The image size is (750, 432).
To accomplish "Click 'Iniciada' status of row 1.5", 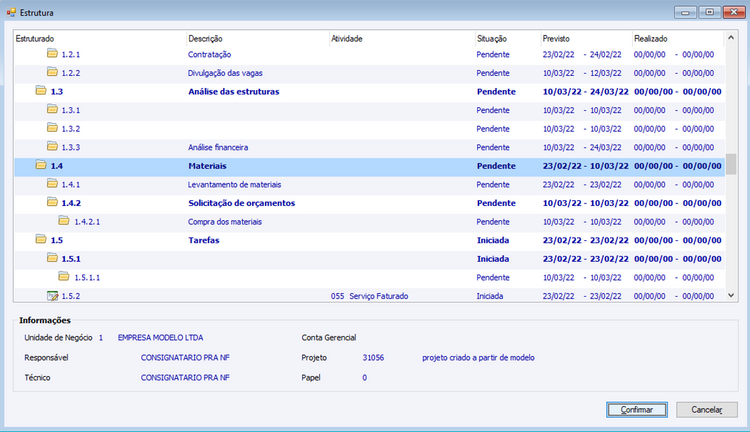I will coord(493,240).
